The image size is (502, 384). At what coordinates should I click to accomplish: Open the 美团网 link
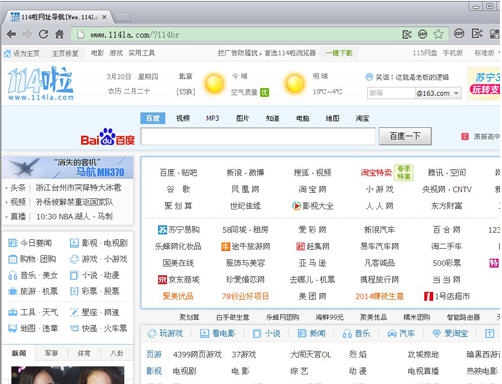coord(312,296)
